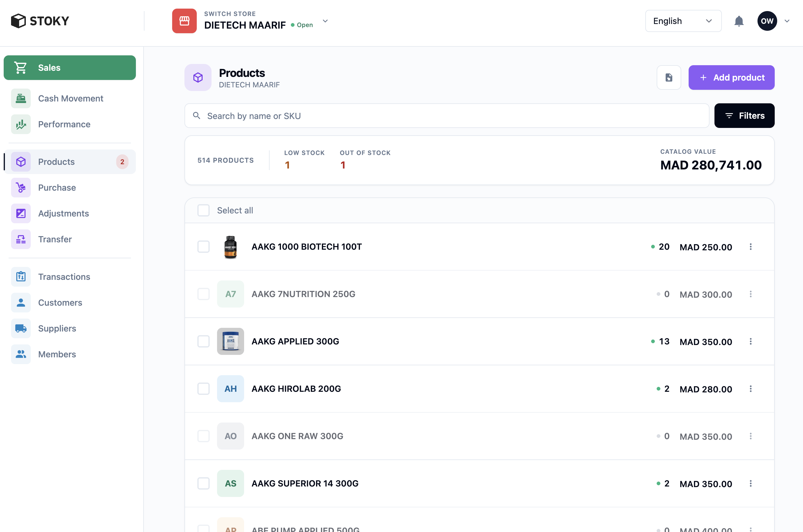Tick checkbox for AAKG SUPERIOR 14 300G
This screenshot has width=803, height=532.
[204, 483]
